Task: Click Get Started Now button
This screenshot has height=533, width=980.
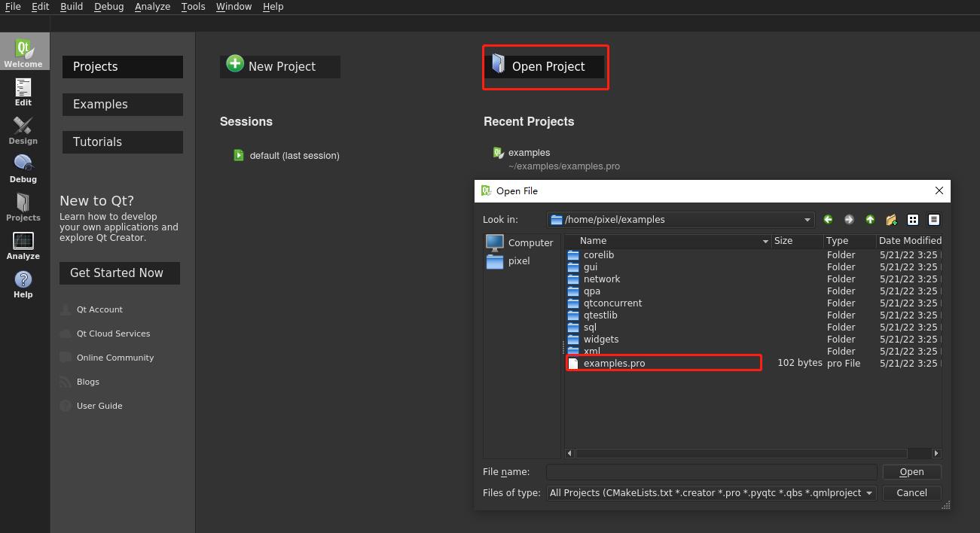Action: [119, 273]
